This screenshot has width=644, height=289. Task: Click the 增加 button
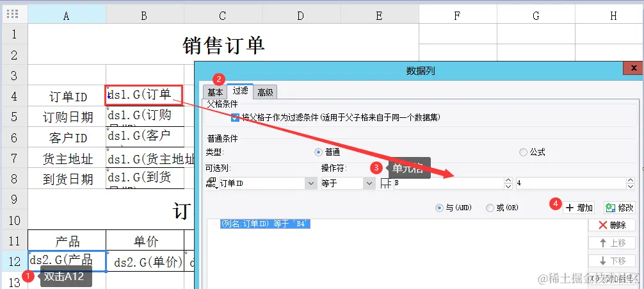[x=579, y=208]
